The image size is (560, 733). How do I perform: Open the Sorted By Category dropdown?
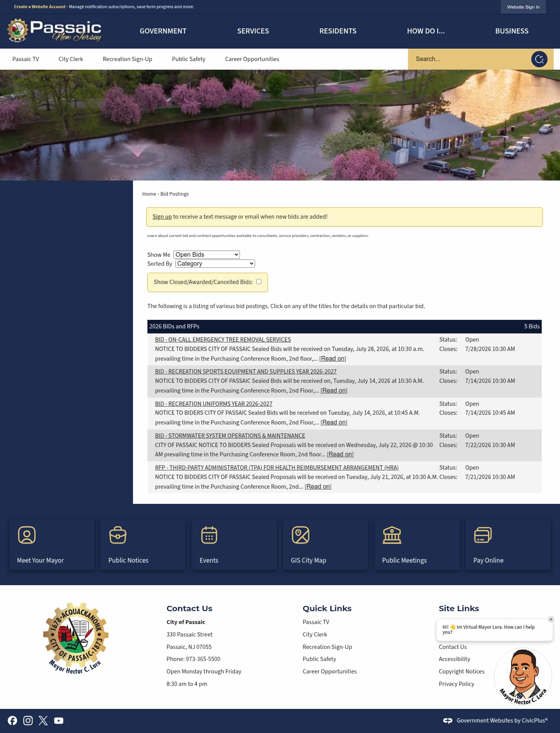[x=215, y=263]
